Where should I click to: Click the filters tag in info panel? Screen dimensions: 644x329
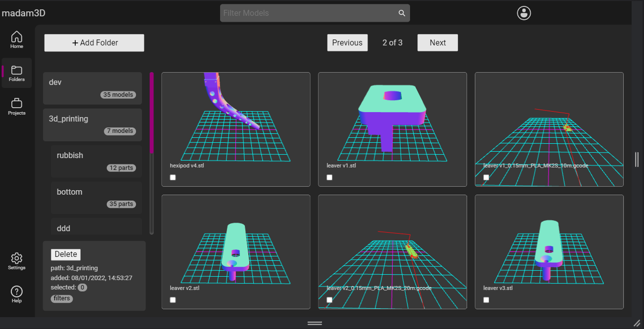click(62, 298)
